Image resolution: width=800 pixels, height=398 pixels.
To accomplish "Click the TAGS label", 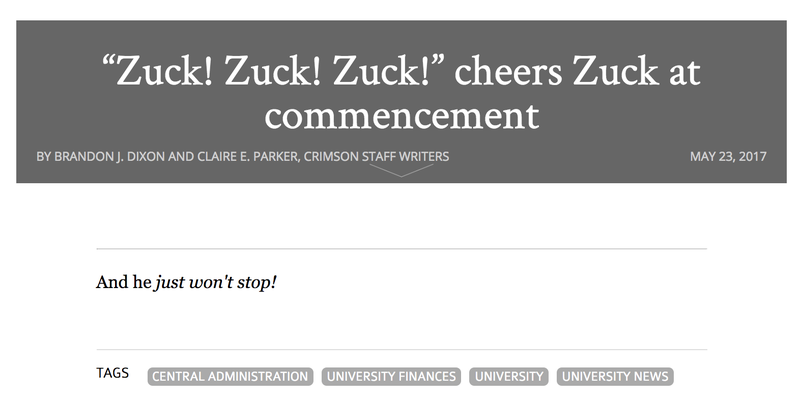I will click(112, 374).
